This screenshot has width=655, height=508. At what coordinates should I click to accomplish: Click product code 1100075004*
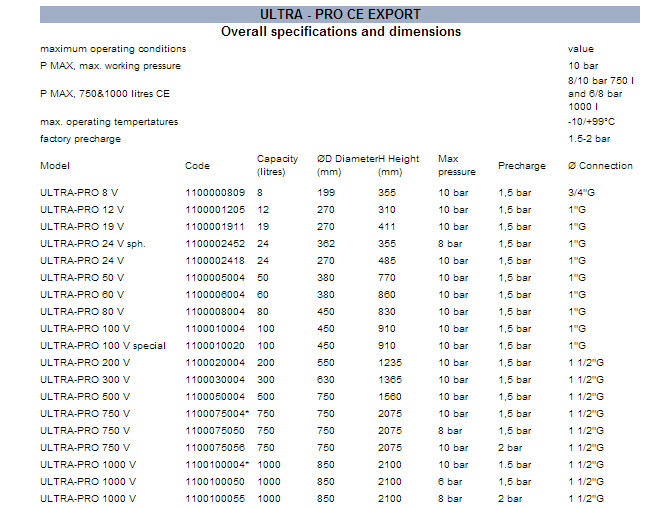tap(217, 413)
